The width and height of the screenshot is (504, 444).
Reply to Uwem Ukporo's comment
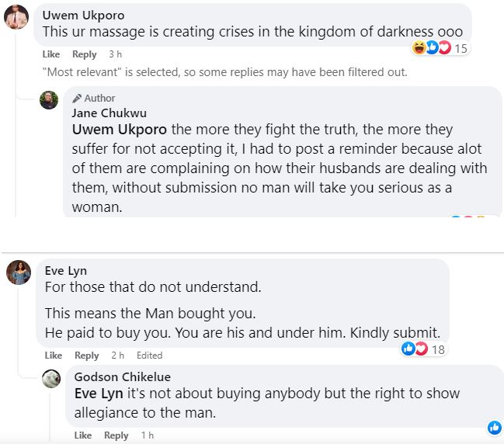(x=84, y=54)
